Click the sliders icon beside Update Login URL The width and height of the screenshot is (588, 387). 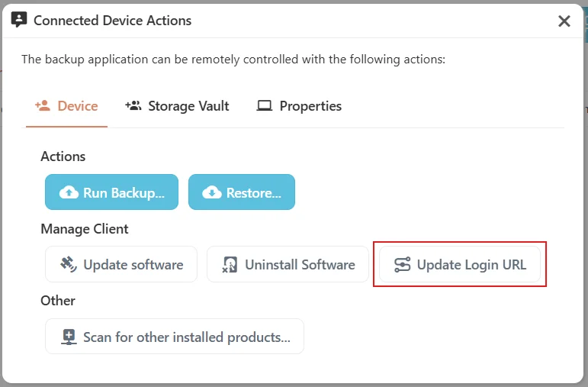click(403, 264)
